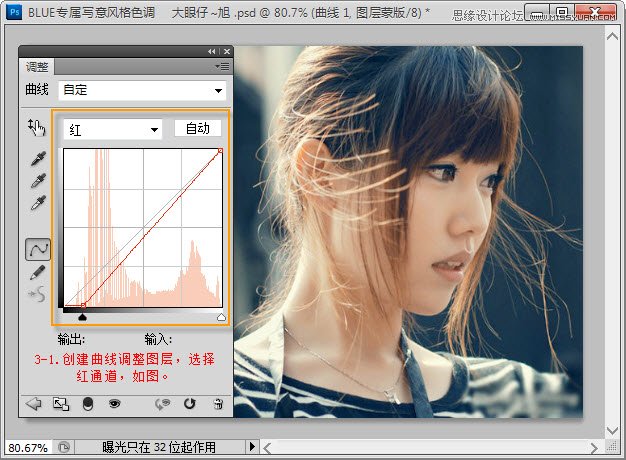Select the edit points curve tool

point(37,249)
